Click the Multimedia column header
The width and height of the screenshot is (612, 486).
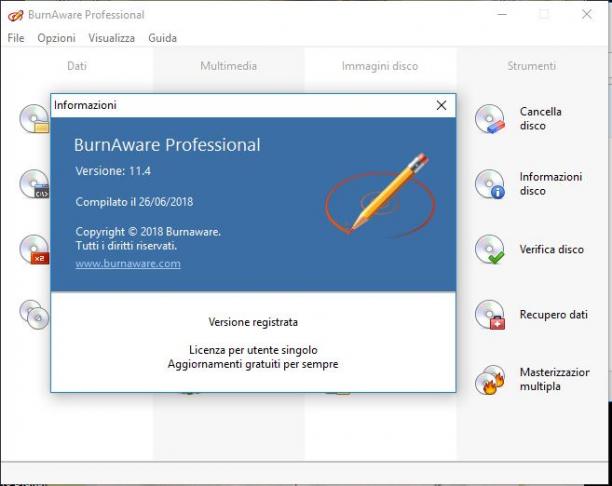(228, 66)
